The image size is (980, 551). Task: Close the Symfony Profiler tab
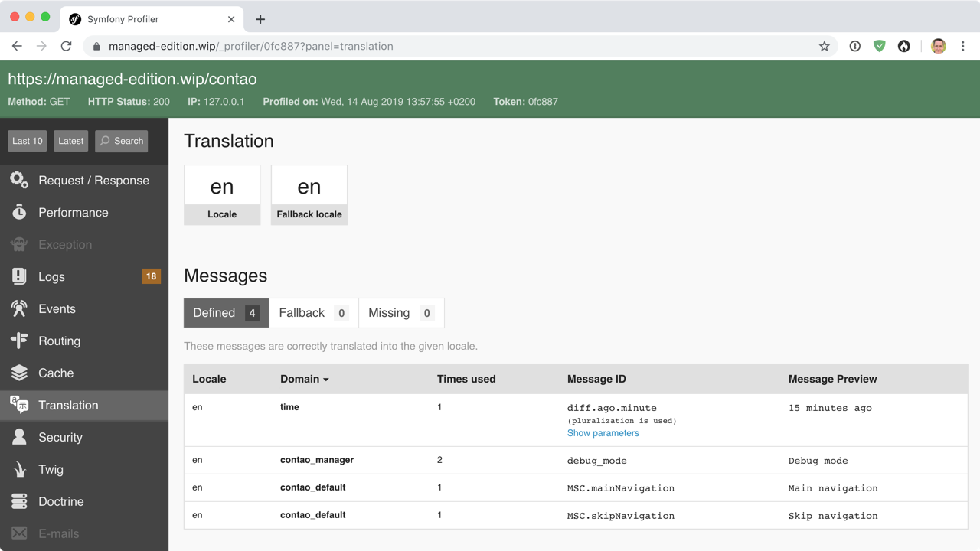tap(231, 19)
